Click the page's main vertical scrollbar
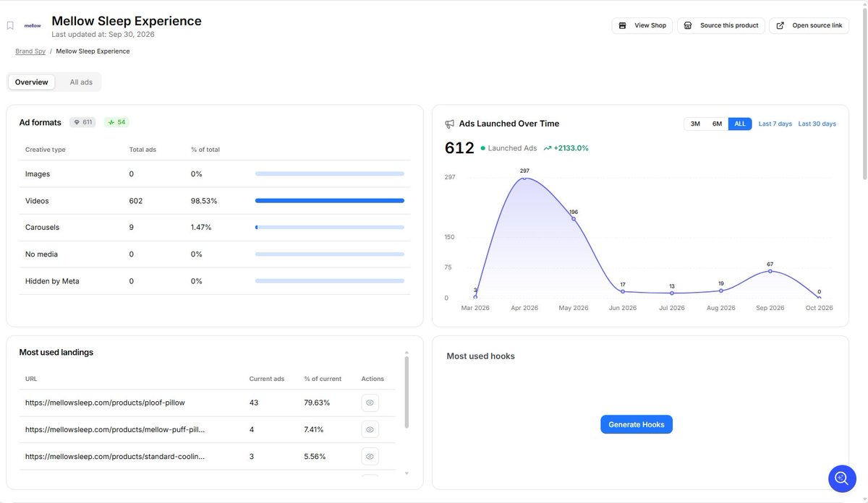868x503 pixels. 864,94
